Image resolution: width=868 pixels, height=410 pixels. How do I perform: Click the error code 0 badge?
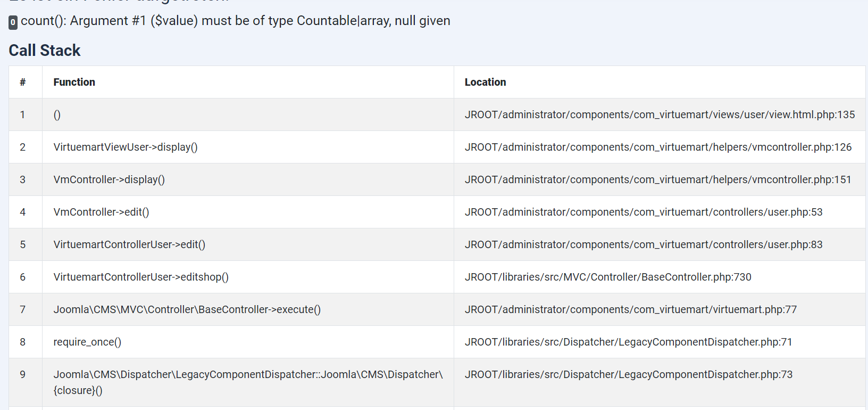point(13,22)
